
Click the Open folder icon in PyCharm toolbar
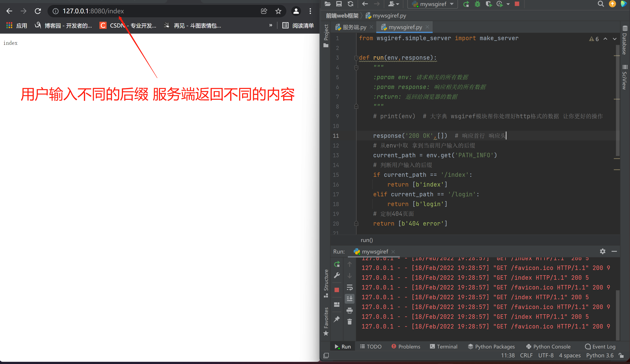tap(327, 4)
